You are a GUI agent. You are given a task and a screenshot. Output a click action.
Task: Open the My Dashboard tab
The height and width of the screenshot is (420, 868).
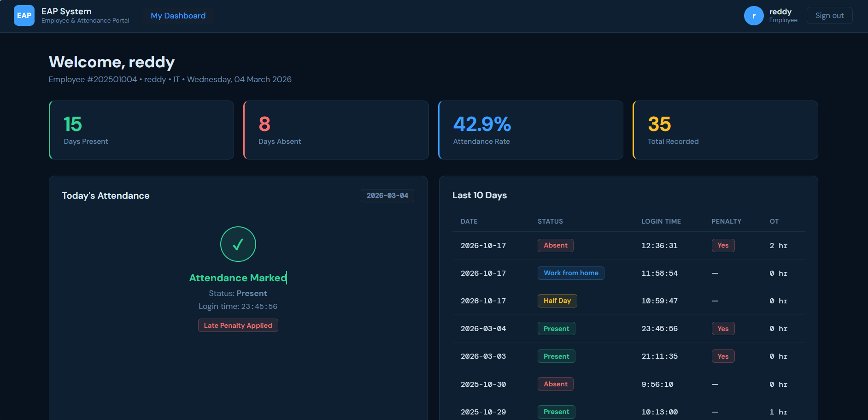coord(178,16)
